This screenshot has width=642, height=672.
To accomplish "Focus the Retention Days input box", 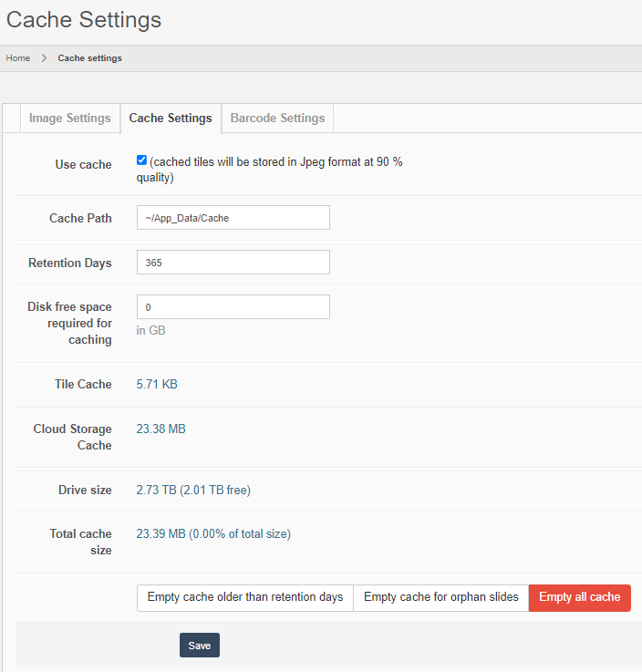I will click(x=233, y=263).
